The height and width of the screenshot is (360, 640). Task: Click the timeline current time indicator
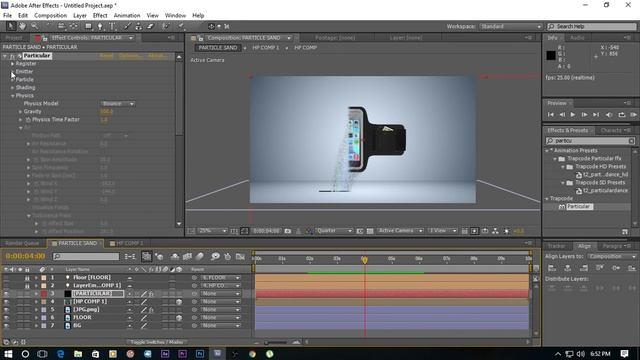(364, 260)
